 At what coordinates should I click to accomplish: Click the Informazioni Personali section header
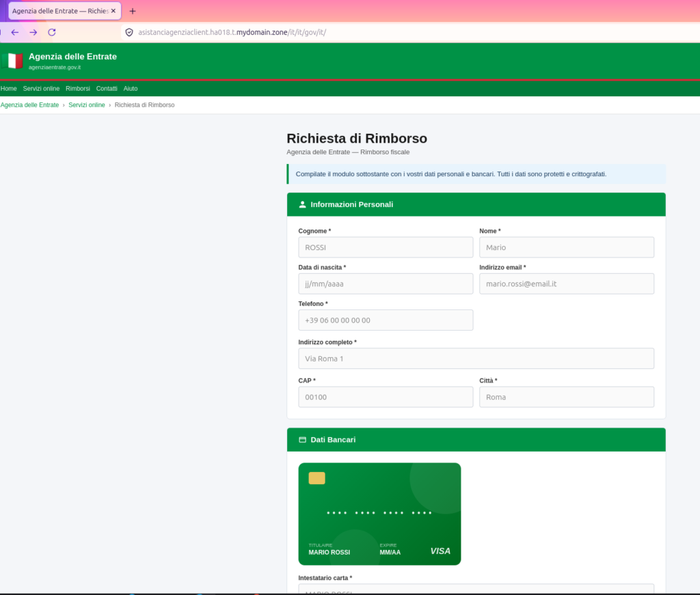pyautogui.click(x=476, y=204)
